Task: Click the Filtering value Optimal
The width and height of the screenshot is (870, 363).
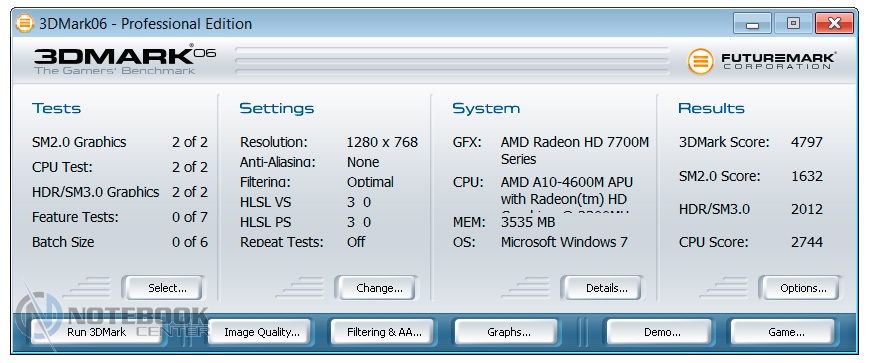Action: pyautogui.click(x=370, y=182)
